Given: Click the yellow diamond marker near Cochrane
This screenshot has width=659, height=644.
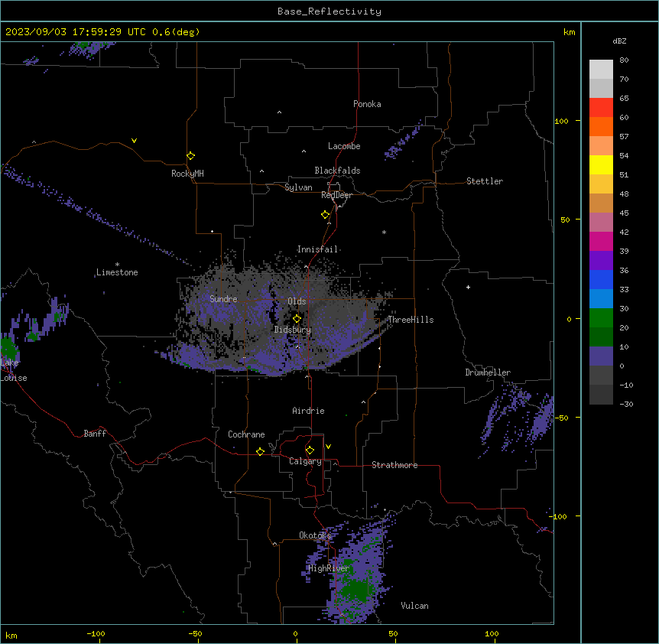Looking at the screenshot, I should [260, 451].
